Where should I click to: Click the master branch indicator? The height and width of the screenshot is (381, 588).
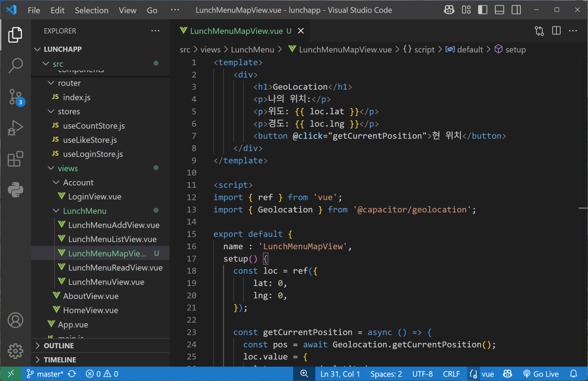[45, 374]
